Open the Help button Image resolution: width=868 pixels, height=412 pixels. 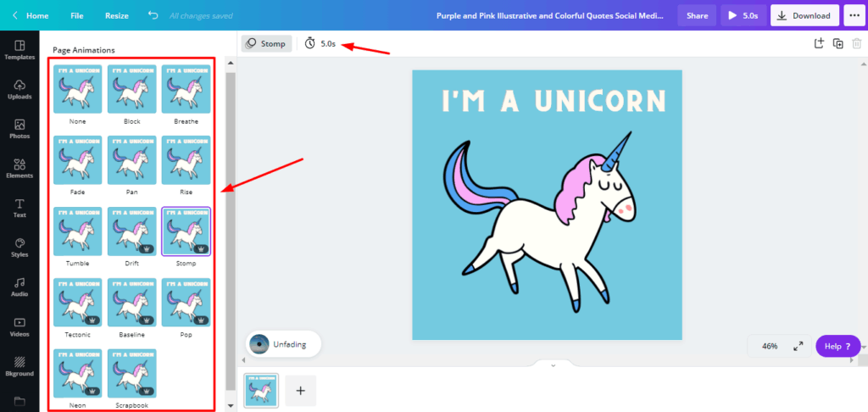tap(837, 346)
